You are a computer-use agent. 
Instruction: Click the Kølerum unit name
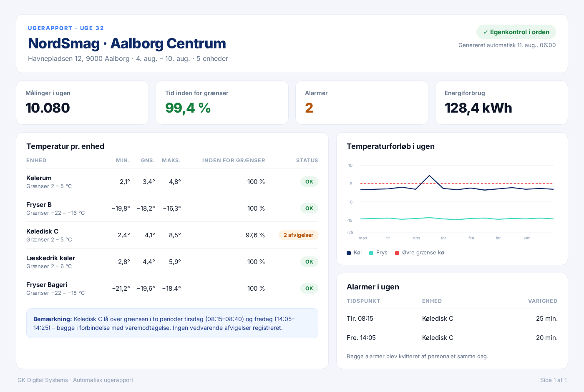coord(39,178)
